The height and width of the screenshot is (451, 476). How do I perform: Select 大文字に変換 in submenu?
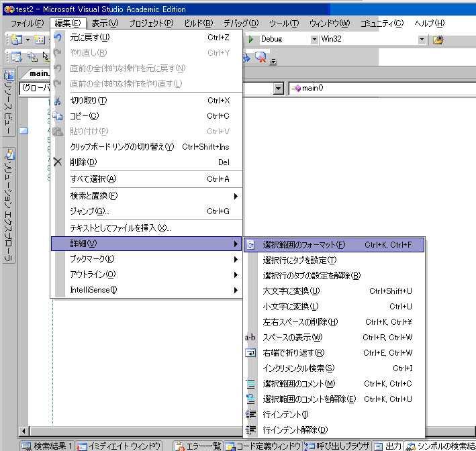[334, 291]
